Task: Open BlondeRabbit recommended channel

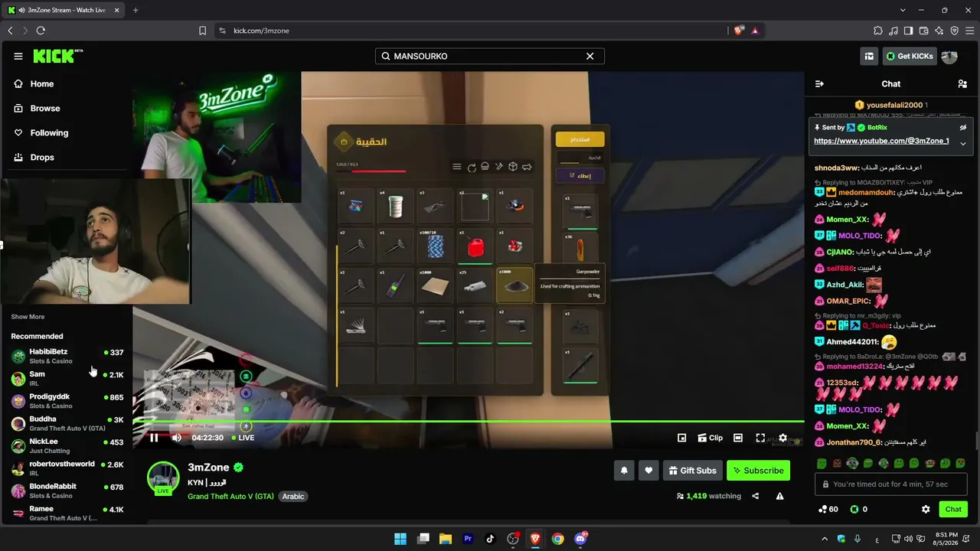Action: tap(67, 491)
